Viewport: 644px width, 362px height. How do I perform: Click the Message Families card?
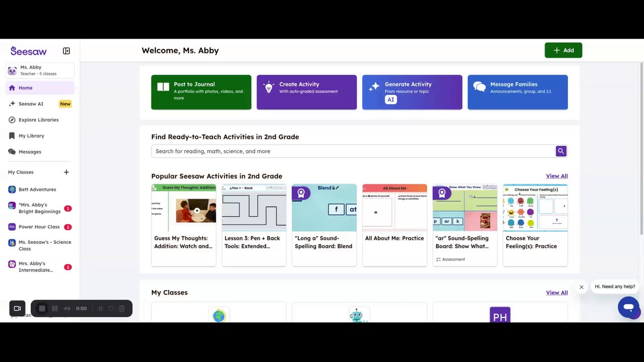coord(518,92)
